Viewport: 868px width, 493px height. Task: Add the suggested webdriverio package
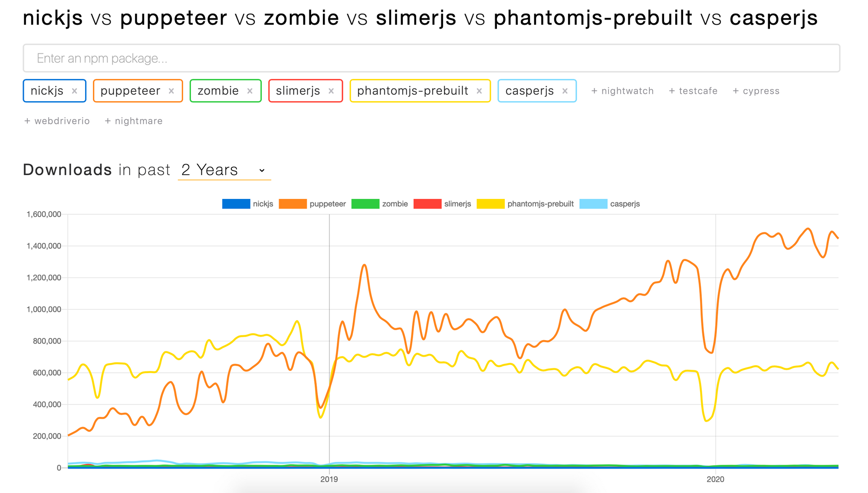57,121
